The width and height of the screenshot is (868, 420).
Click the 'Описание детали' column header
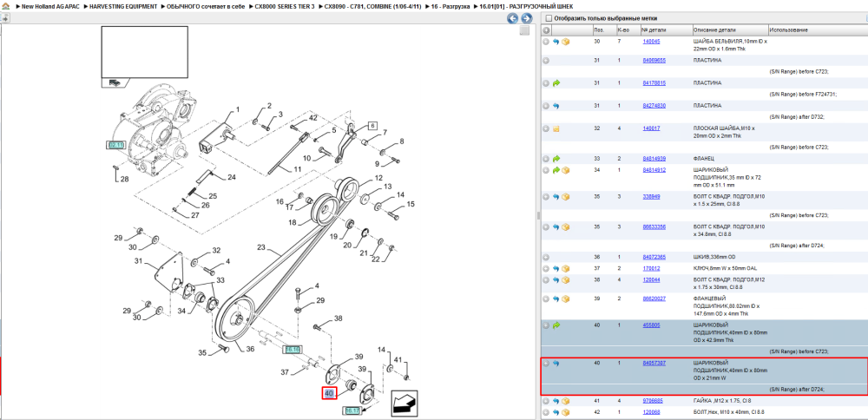click(730, 30)
